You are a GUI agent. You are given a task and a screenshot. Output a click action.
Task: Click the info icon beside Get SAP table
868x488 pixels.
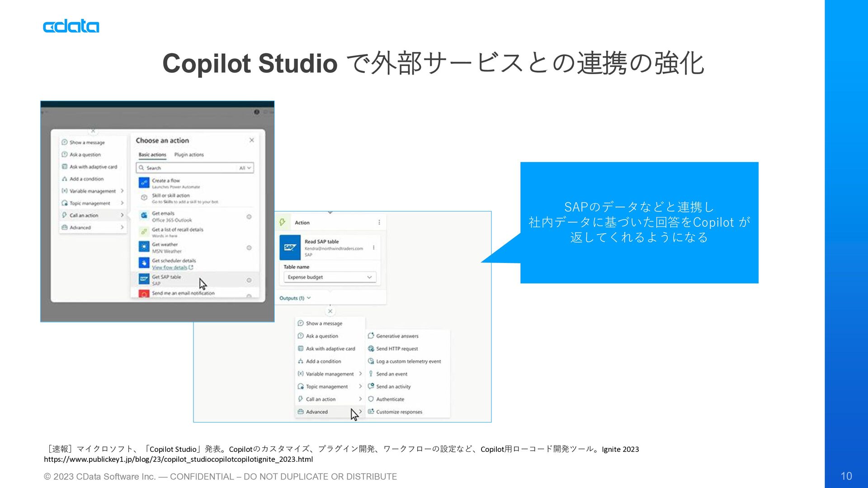[x=249, y=280]
